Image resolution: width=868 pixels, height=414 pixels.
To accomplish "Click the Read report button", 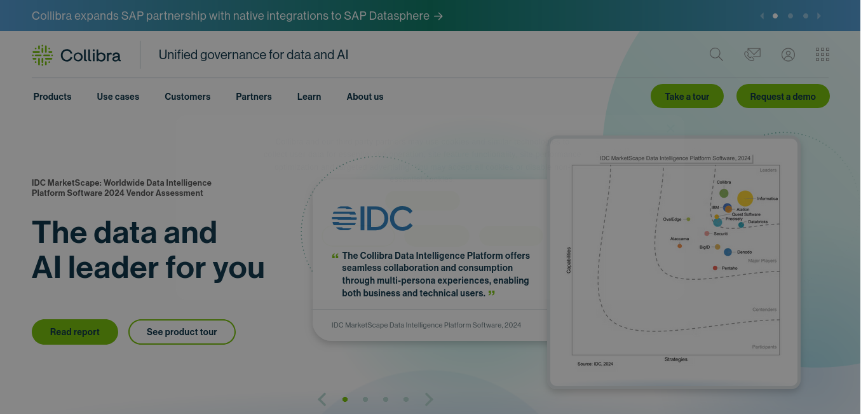I will 75,332.
